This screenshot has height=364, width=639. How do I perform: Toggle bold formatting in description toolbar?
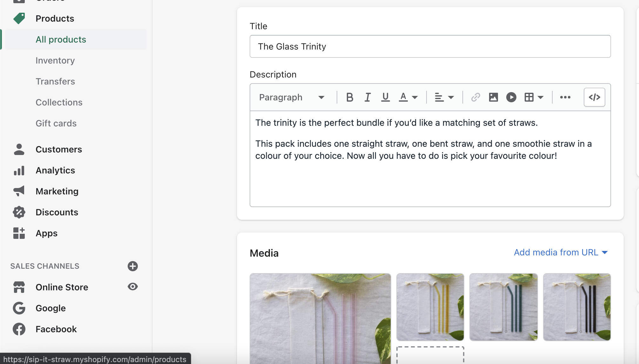(x=350, y=97)
